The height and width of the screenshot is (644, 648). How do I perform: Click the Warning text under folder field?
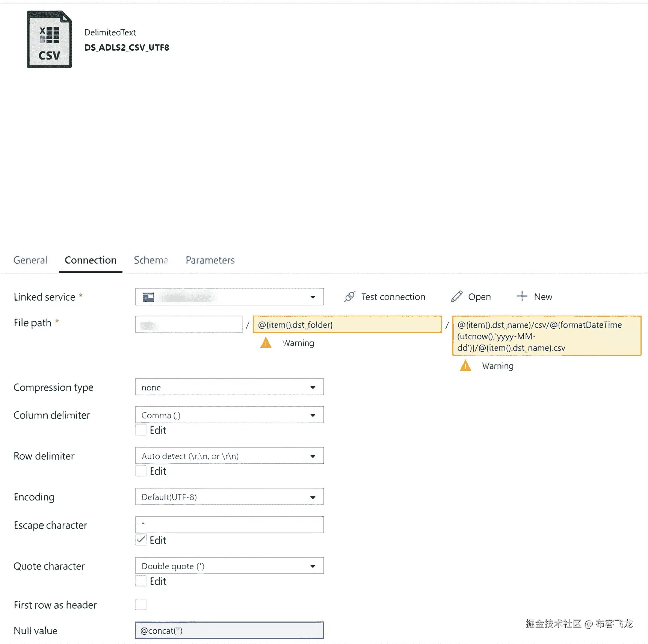(x=298, y=343)
